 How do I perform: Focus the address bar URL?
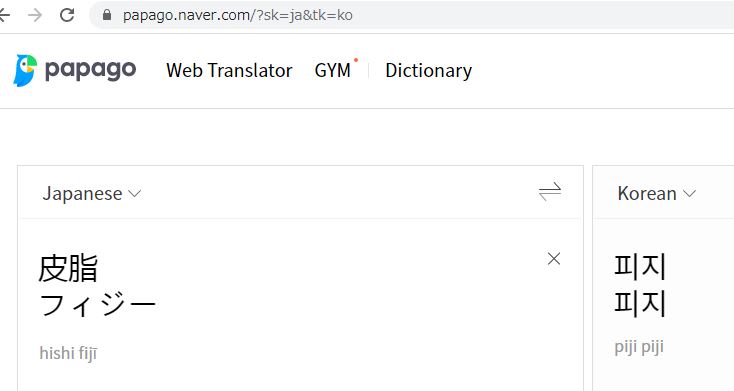pos(238,15)
